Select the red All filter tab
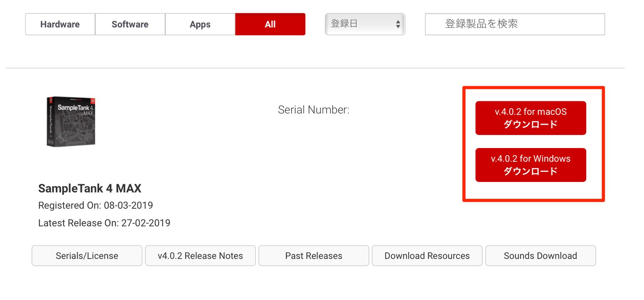The width and height of the screenshot is (644, 300). pyautogui.click(x=270, y=24)
